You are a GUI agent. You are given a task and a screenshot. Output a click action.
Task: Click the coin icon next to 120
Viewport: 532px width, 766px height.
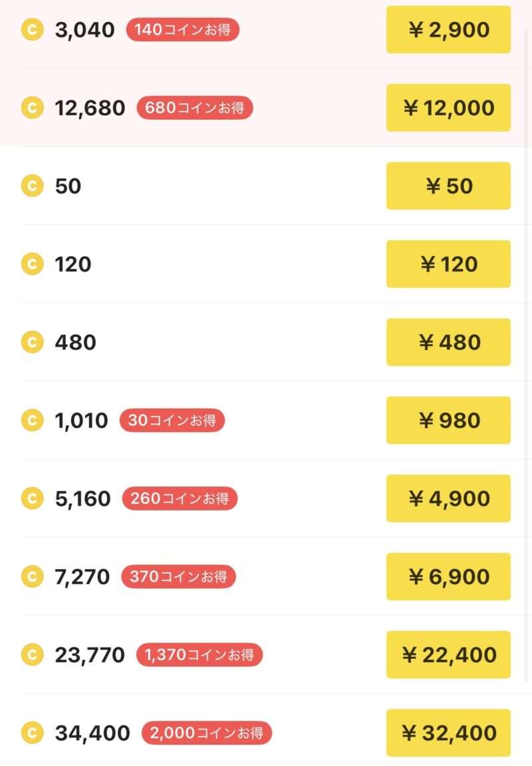[32, 264]
